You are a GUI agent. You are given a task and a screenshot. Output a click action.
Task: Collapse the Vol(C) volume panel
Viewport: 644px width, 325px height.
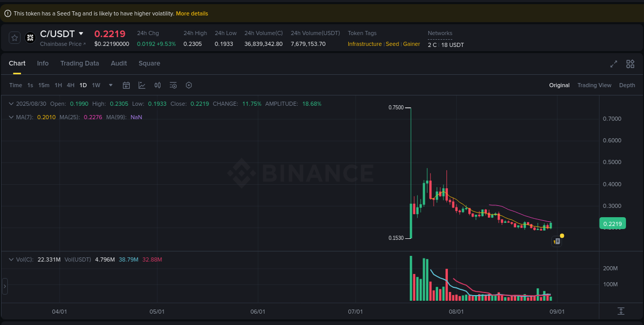[x=10, y=259]
